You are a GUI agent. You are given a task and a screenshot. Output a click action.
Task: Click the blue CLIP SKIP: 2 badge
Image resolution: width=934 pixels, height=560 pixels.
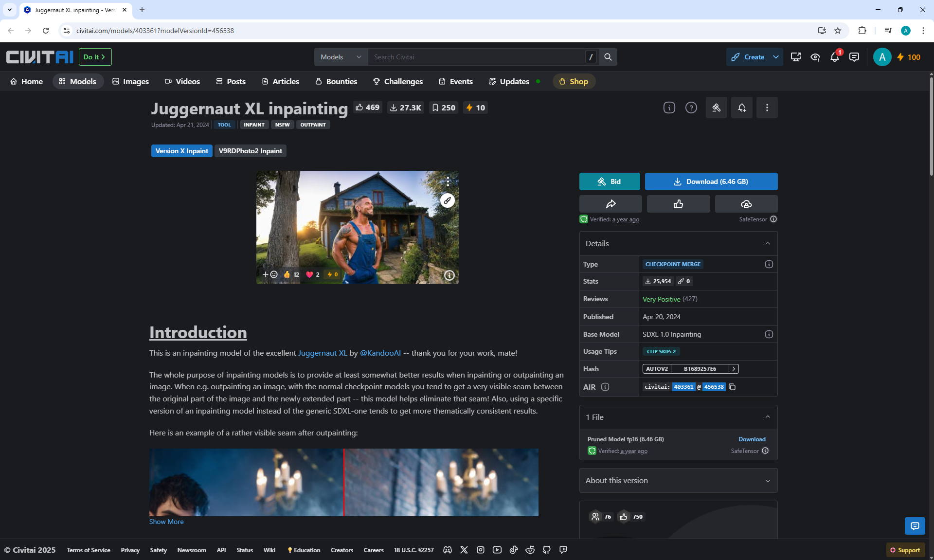pyautogui.click(x=661, y=351)
